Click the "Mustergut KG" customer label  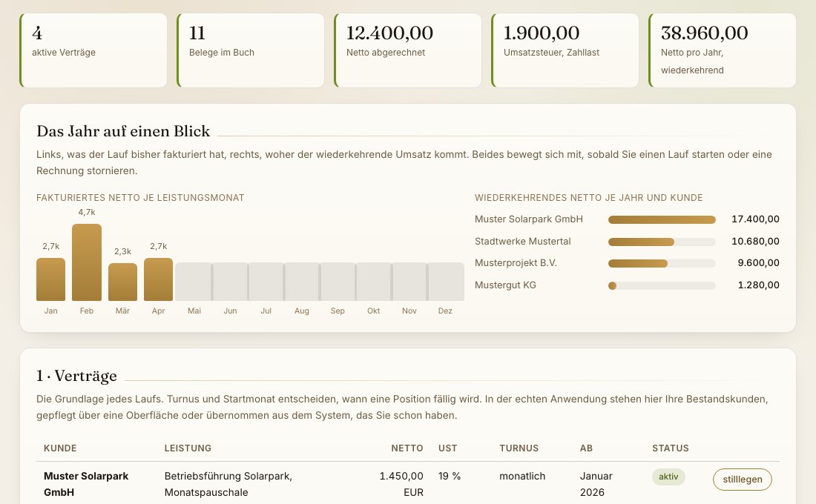tap(505, 285)
